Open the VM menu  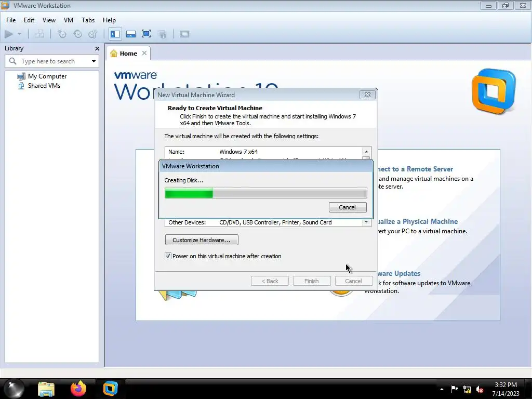69,20
